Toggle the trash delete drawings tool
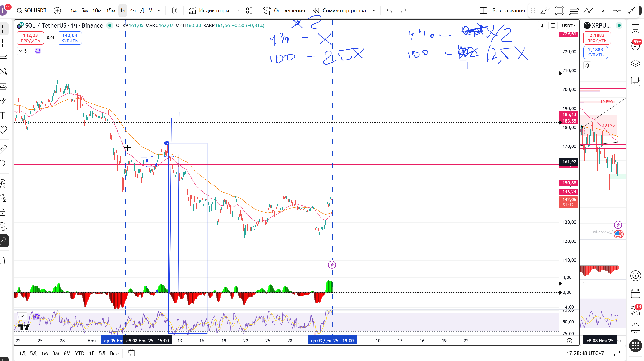Image resolution: width=644 pixels, height=361 pixels. click(3, 260)
